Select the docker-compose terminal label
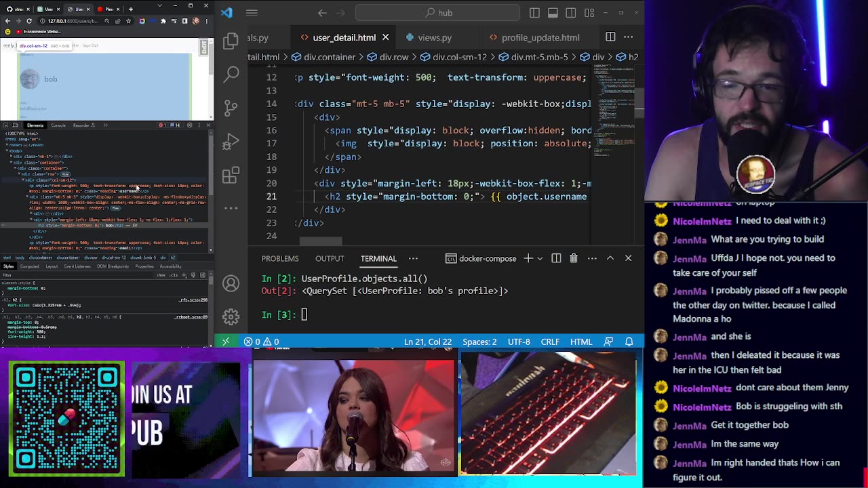Screen dimensions: 868x488 tap(481, 258)
